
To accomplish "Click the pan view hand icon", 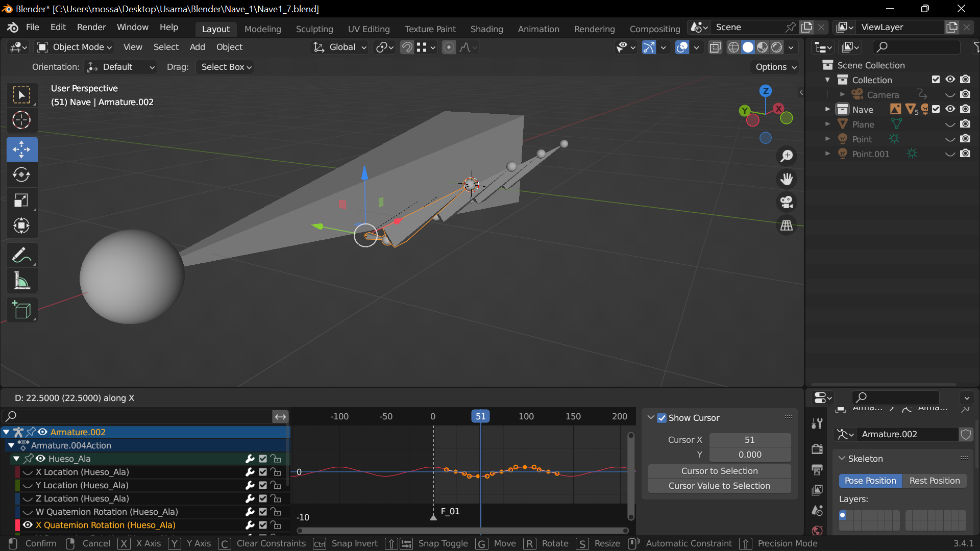I will coord(787,179).
